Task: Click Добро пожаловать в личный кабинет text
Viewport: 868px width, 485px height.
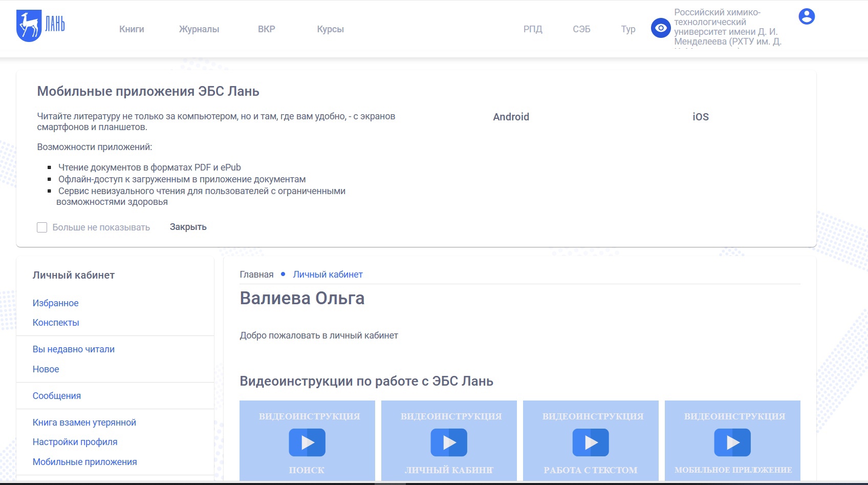Action: (319, 335)
